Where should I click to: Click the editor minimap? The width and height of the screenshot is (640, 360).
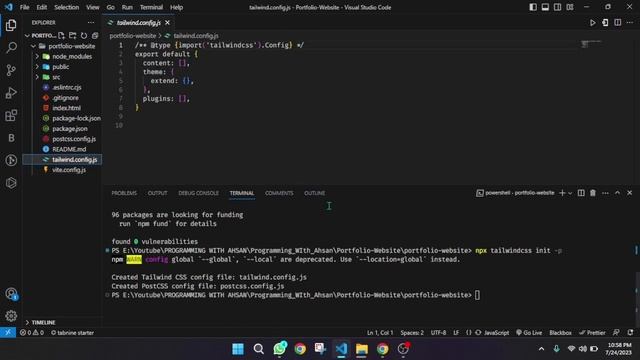(591, 44)
